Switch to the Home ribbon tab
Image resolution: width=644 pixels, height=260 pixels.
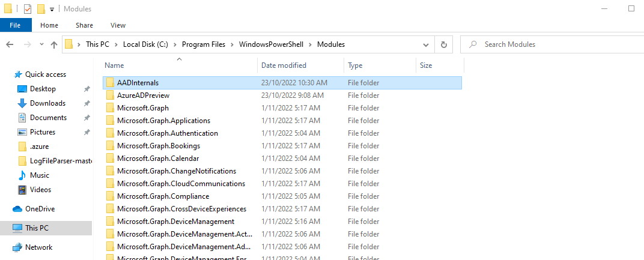pos(49,25)
